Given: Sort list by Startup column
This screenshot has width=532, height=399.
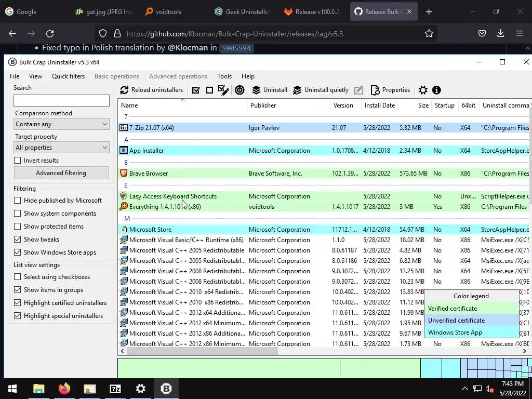Looking at the screenshot, I should tap(445, 105).
